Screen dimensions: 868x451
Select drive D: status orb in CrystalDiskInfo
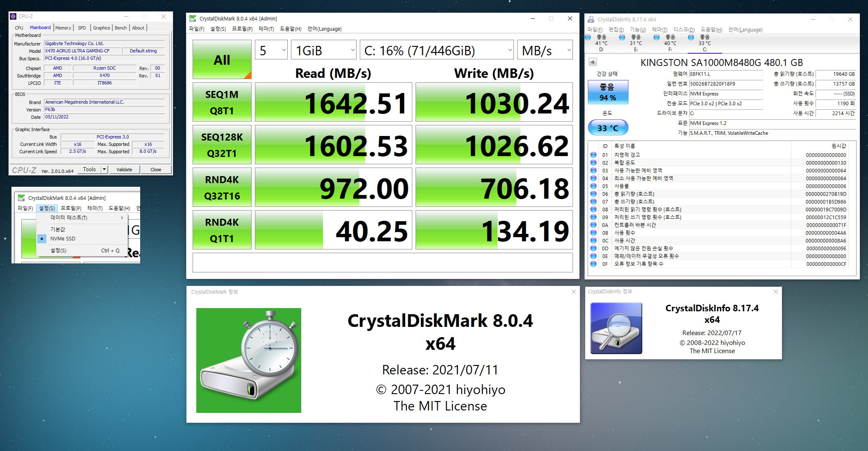[588, 37]
